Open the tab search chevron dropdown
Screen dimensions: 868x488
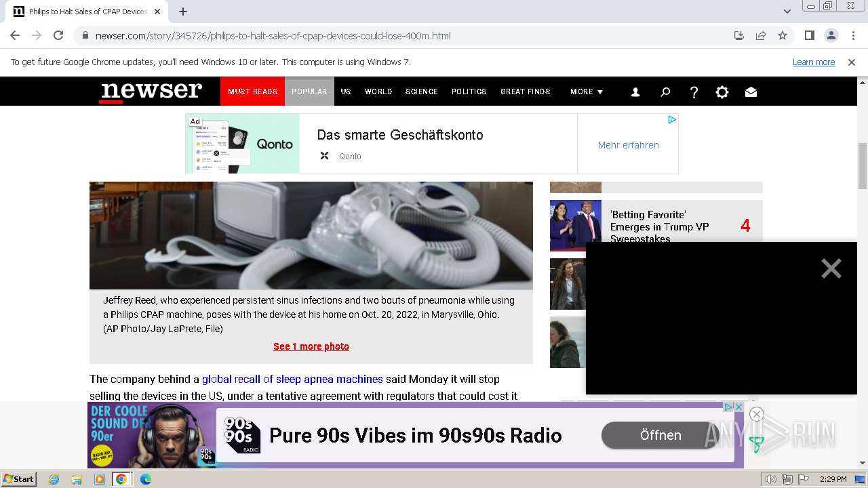tap(787, 12)
